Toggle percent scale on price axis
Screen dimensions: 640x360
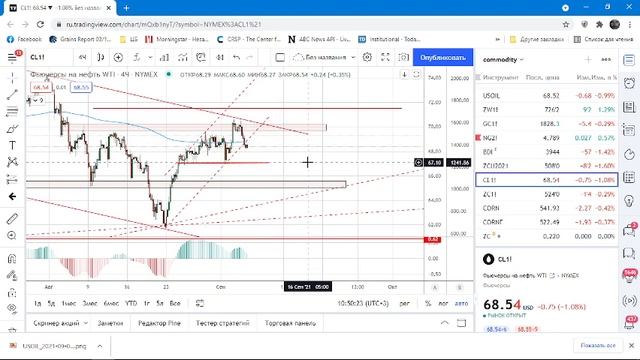[428, 303]
